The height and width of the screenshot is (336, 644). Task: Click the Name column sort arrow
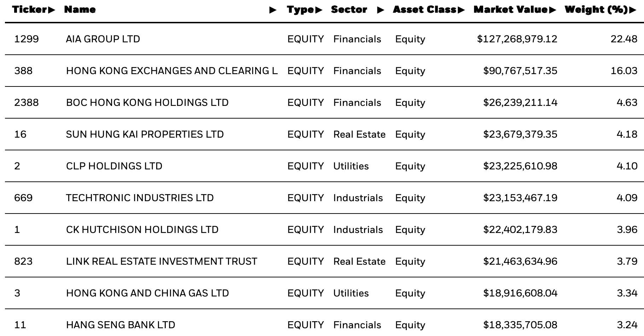[x=273, y=10]
